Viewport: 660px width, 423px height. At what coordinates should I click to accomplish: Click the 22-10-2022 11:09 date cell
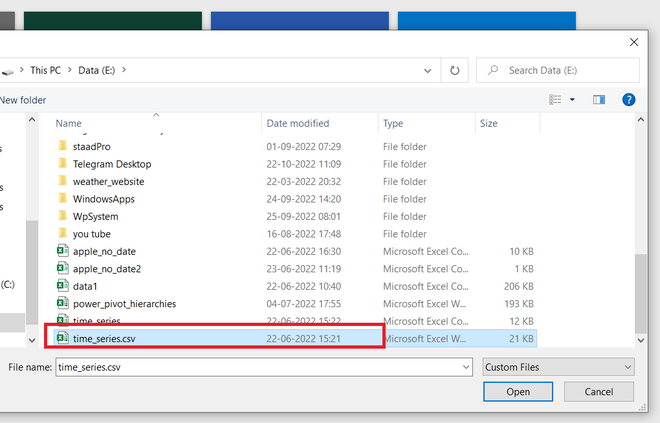pos(303,164)
